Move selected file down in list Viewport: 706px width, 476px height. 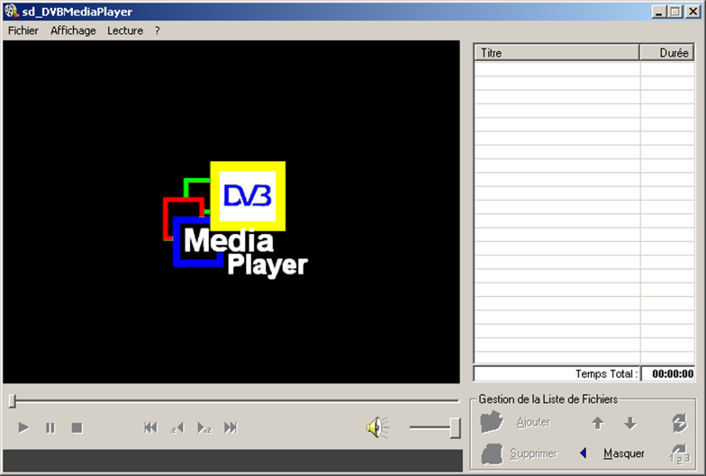coord(630,423)
